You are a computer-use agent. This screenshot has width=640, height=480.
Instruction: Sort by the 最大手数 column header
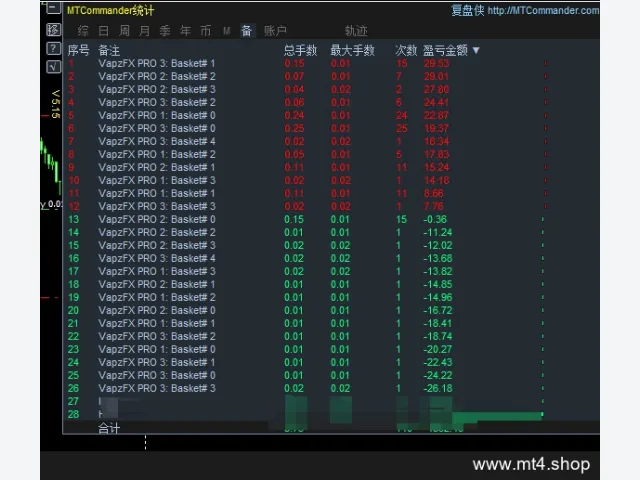[352, 50]
